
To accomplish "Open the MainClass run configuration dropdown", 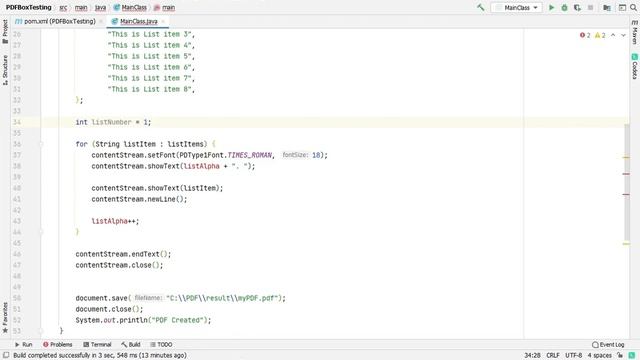I will (517, 7).
